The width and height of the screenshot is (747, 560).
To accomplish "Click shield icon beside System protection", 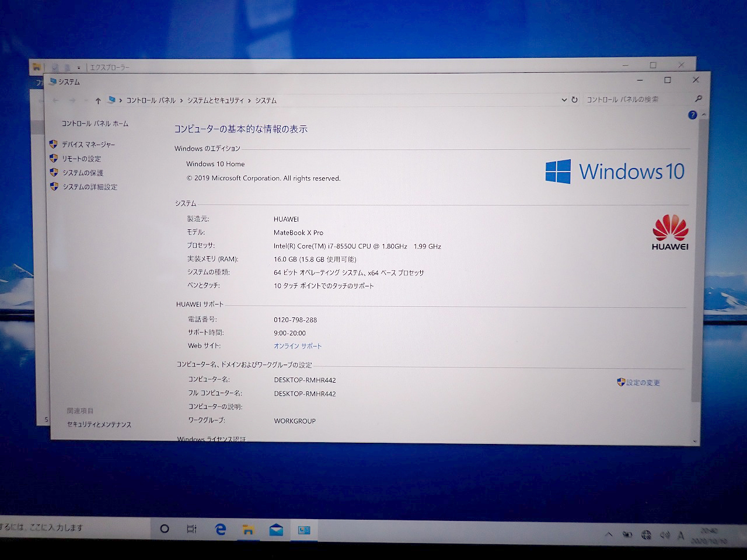I will tap(54, 172).
